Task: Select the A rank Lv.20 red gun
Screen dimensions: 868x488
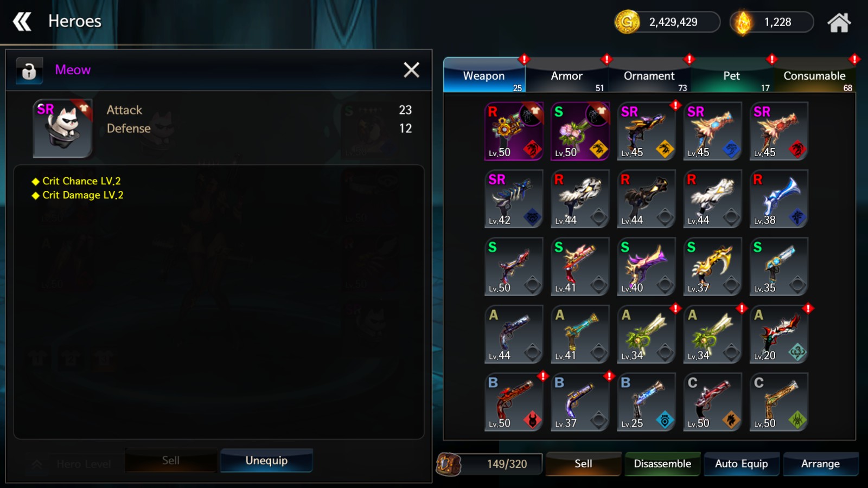Action: [778, 335]
